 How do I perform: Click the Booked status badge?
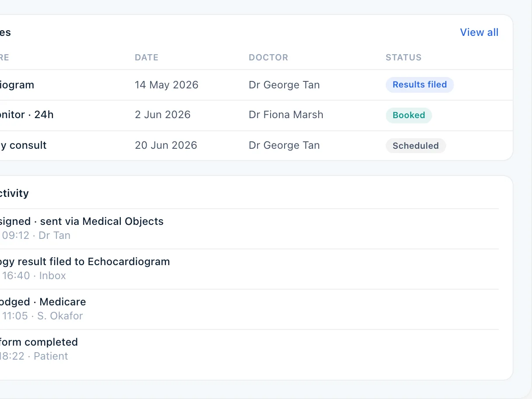409,115
